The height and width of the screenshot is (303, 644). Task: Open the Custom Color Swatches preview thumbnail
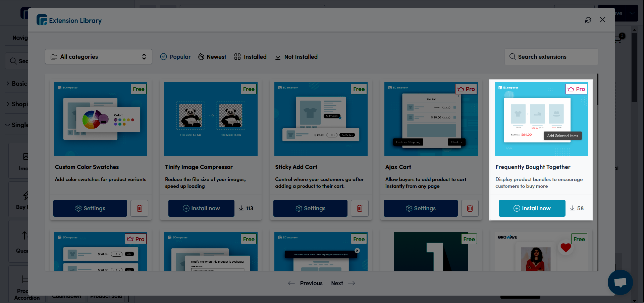click(x=101, y=119)
